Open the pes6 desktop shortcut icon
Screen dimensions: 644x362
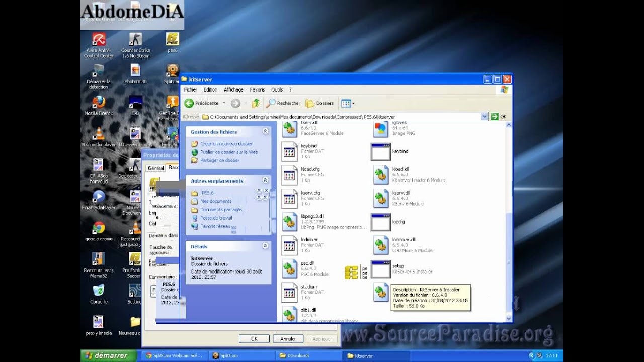(173, 43)
